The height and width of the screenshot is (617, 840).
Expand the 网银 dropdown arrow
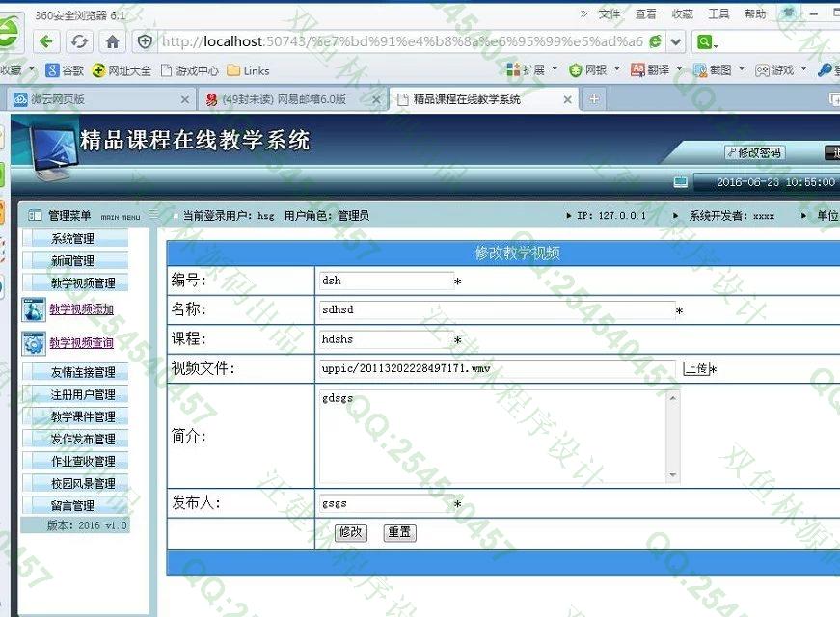[x=616, y=69]
